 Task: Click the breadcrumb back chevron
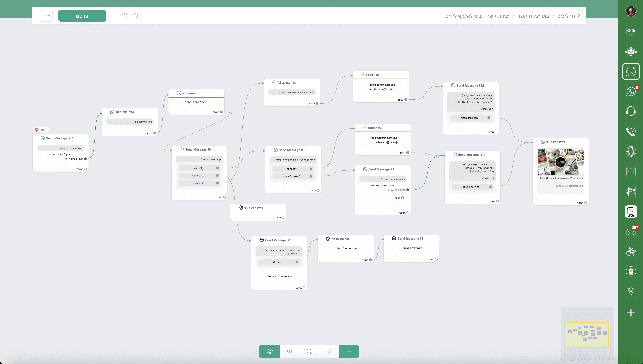pyautogui.click(x=578, y=16)
